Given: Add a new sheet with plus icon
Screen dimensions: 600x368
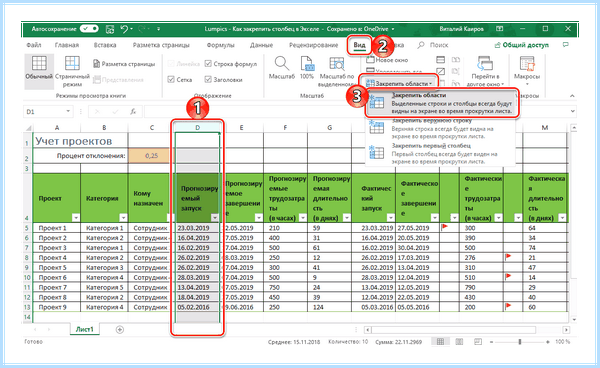Looking at the screenshot, I should click(120, 329).
